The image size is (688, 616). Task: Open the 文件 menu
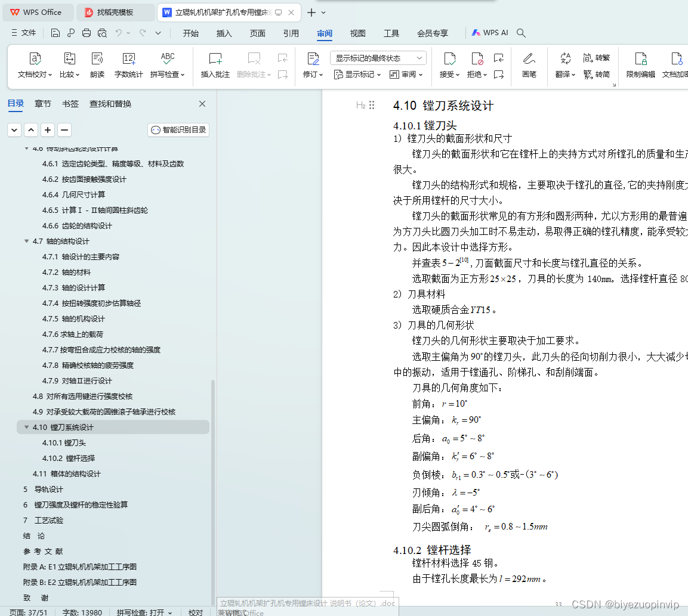[x=24, y=33]
